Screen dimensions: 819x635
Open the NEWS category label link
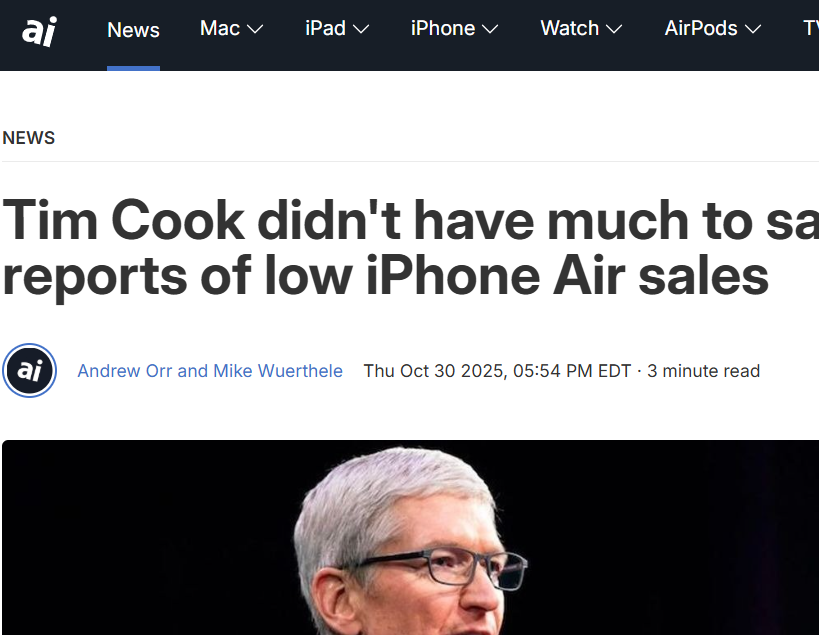28,138
